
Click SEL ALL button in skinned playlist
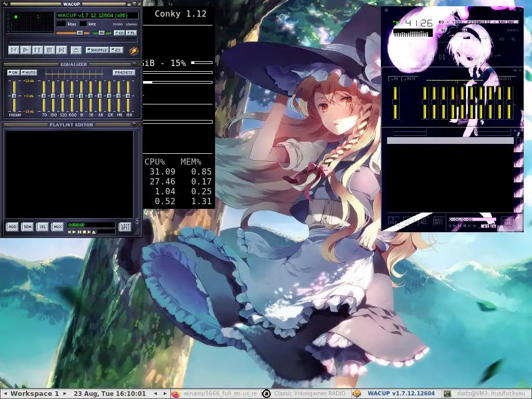[423, 221]
